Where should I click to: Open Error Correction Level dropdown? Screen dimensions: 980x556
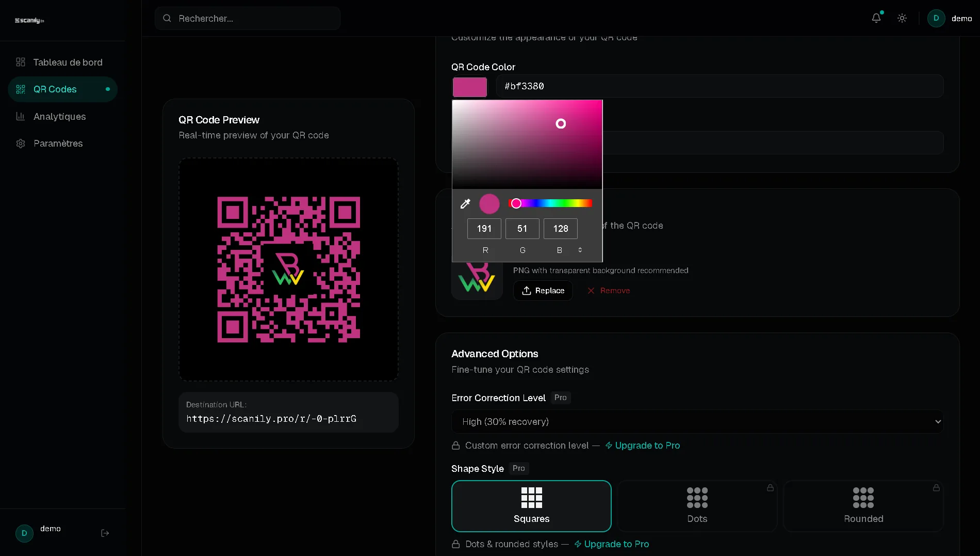[697, 422]
